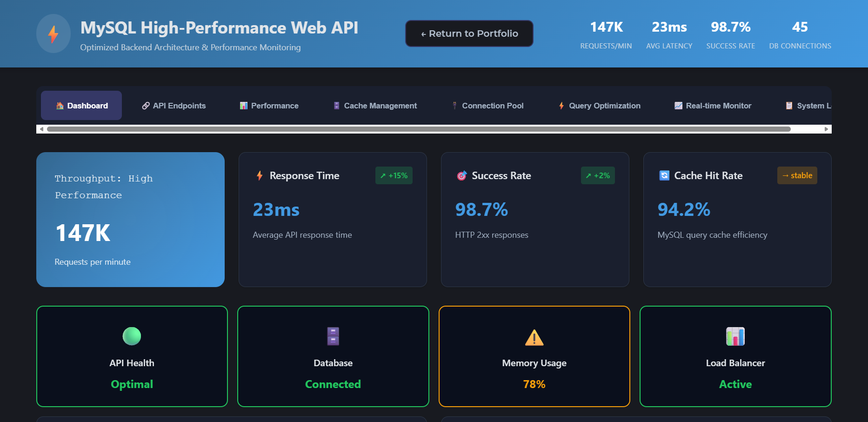Click the lightning icon on the Response Time card
This screenshot has width=868, height=422.
(259, 175)
